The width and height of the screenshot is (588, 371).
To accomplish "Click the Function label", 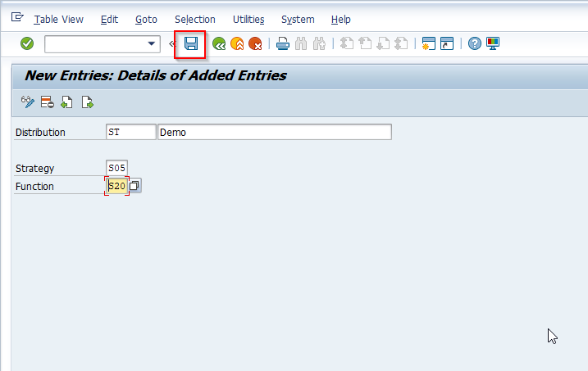I will [34, 187].
